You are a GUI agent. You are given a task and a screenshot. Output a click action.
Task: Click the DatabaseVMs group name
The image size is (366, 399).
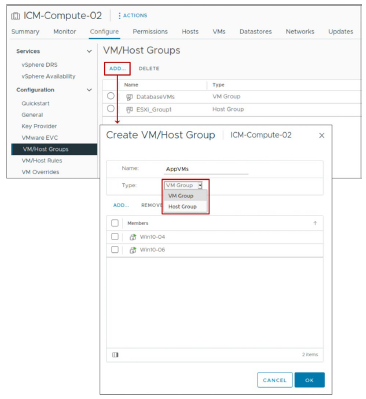[155, 97]
